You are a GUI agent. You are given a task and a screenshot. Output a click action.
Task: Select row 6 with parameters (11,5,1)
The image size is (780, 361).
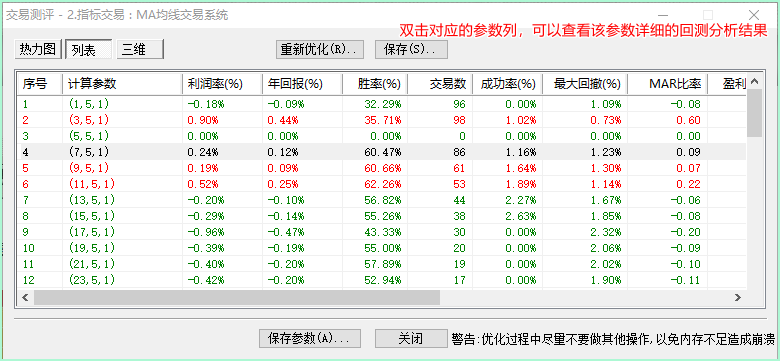click(x=382, y=184)
